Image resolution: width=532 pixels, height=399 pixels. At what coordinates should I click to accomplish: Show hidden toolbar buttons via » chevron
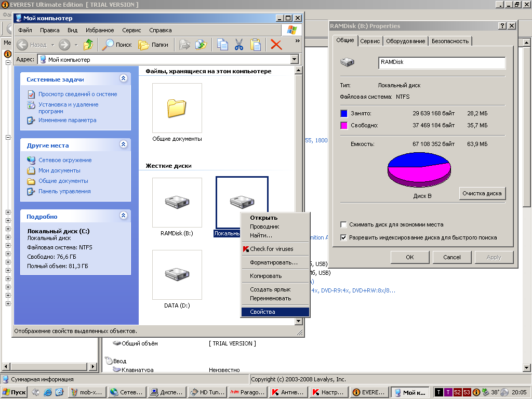[x=298, y=41]
